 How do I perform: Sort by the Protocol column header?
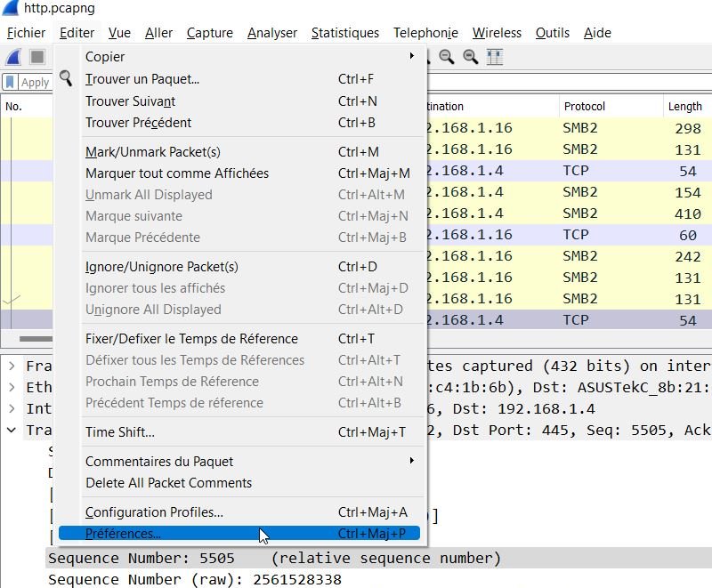[584, 106]
